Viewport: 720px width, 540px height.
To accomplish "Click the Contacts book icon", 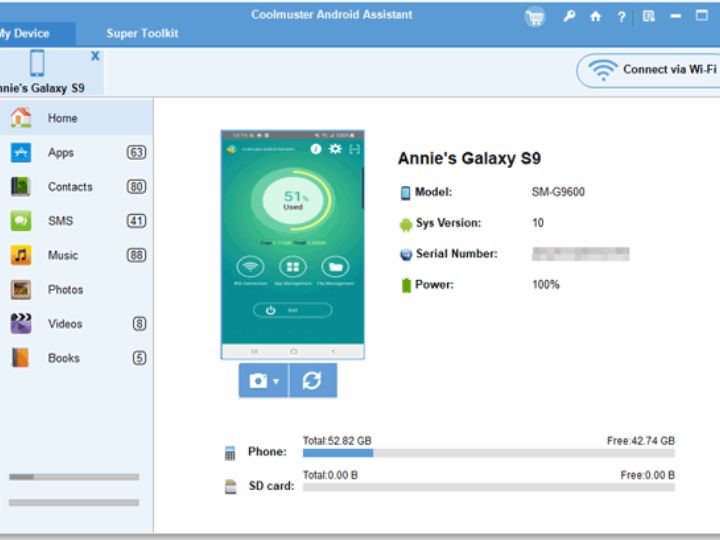I will point(21,186).
